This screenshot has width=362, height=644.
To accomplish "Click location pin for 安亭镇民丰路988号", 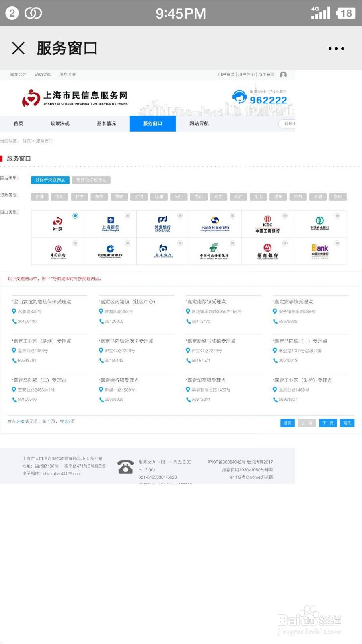I will [275, 311].
